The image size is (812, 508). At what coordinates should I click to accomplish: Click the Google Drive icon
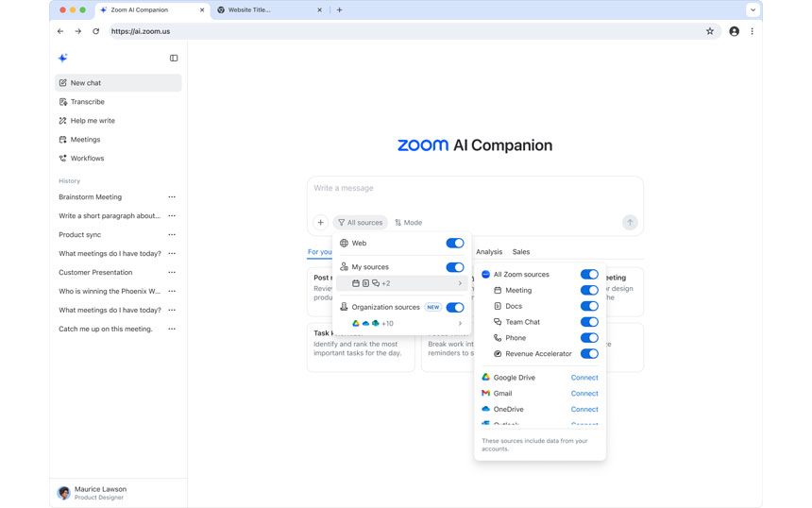(x=485, y=377)
